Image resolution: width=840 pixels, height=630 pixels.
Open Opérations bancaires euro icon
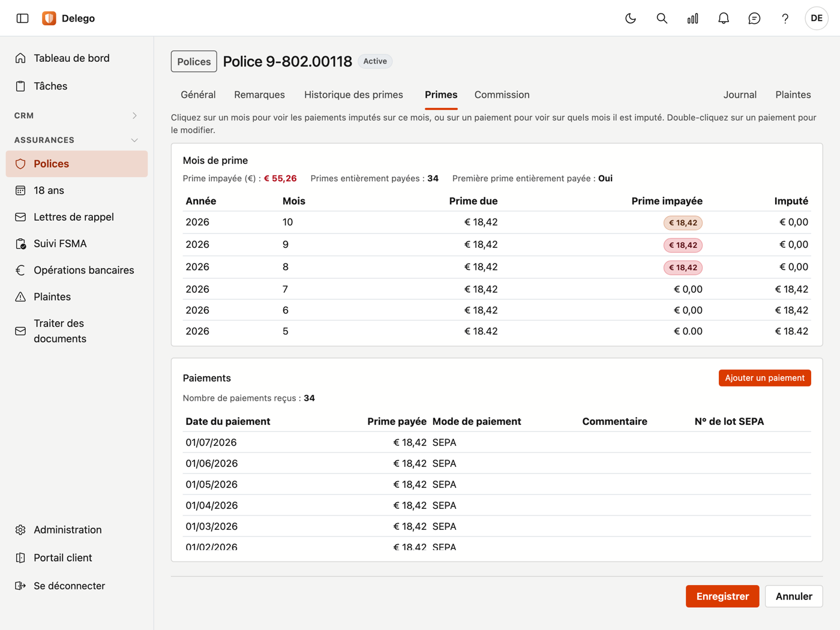tap(20, 271)
